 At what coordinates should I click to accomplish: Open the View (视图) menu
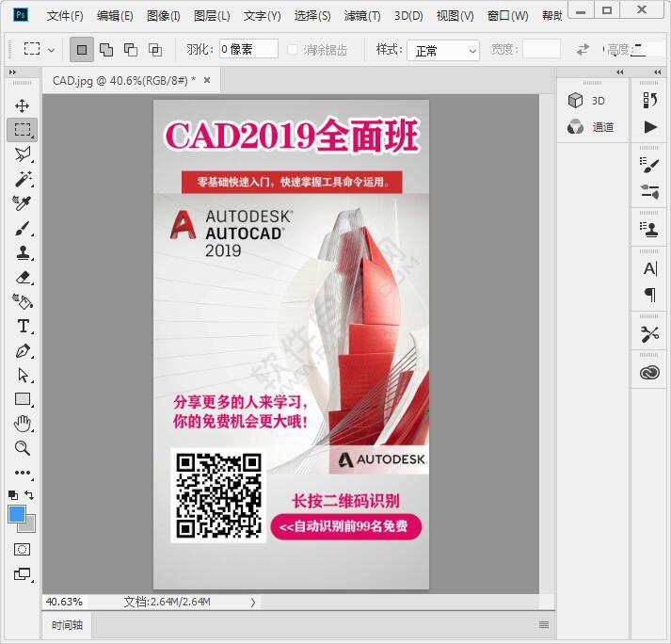pyautogui.click(x=455, y=16)
